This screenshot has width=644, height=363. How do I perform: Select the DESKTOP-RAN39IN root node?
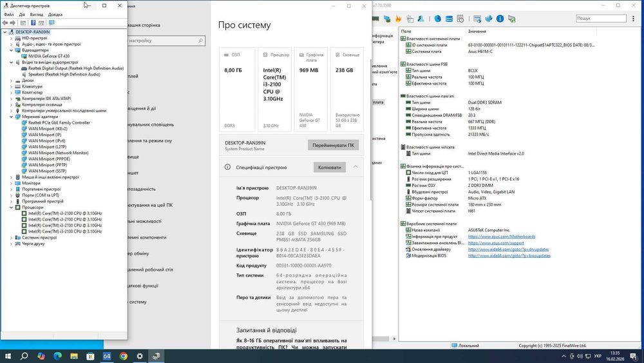[x=32, y=32]
